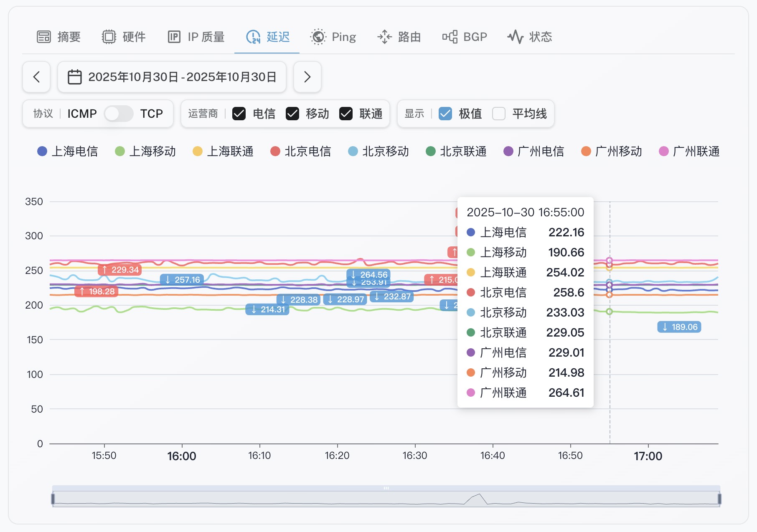Enable the 平均线 average line checkbox
The width and height of the screenshot is (757, 532).
(499, 114)
